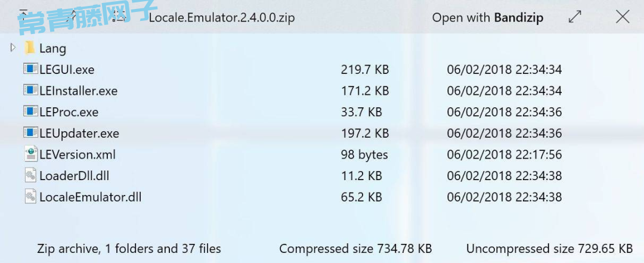
Task: Click the Lang folder name
Action: [x=52, y=48]
